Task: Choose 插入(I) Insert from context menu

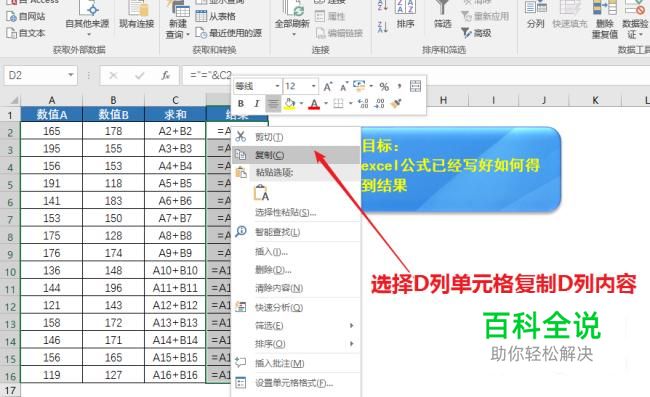Action: 296,252
